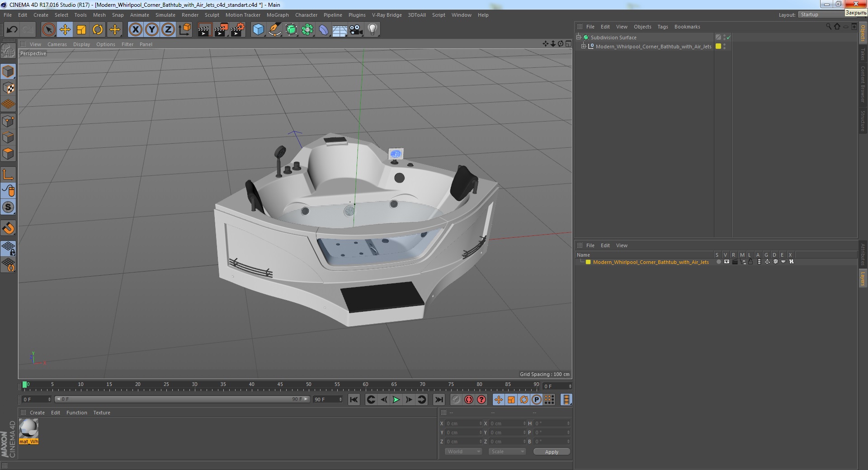868x470 pixels.
Task: Open the Deformer objects icon
Action: 324,30
